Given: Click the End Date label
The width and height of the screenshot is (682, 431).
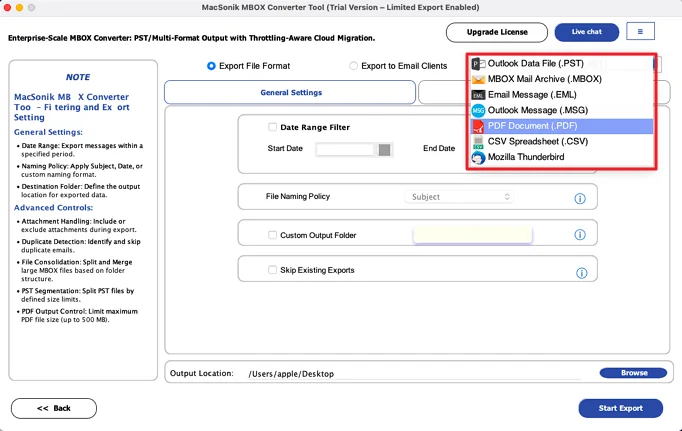Looking at the screenshot, I should click(x=439, y=148).
